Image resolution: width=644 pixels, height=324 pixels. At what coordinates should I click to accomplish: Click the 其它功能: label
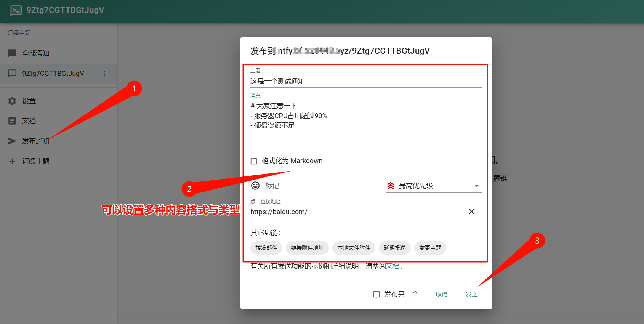[266, 233]
